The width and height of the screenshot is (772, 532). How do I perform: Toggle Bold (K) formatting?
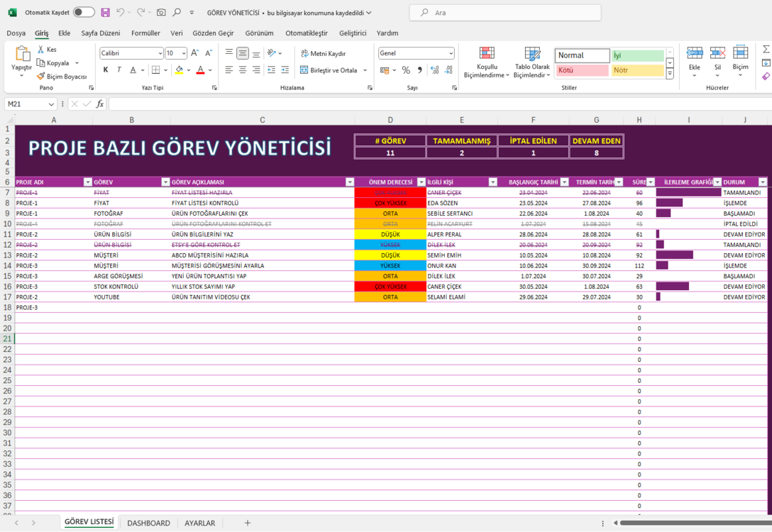click(x=105, y=70)
